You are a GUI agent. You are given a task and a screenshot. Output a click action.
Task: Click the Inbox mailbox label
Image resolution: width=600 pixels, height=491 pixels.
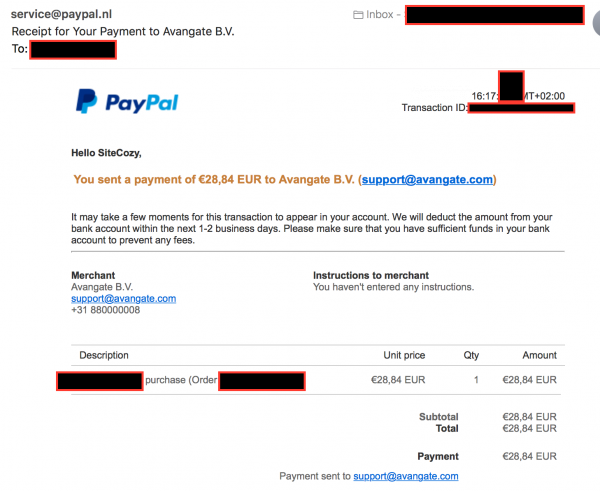[x=380, y=15]
